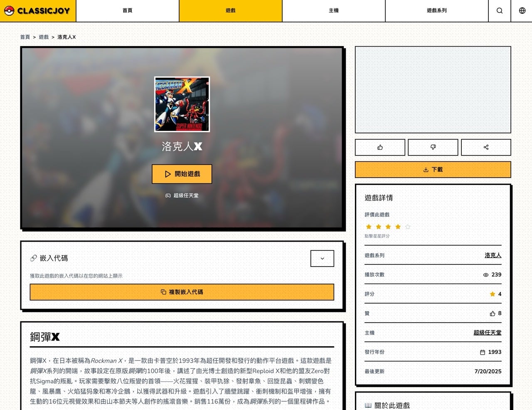Viewport: 532px width, 410px height.
Task: Go to 遊戲 in breadcrumb
Action: (x=44, y=37)
